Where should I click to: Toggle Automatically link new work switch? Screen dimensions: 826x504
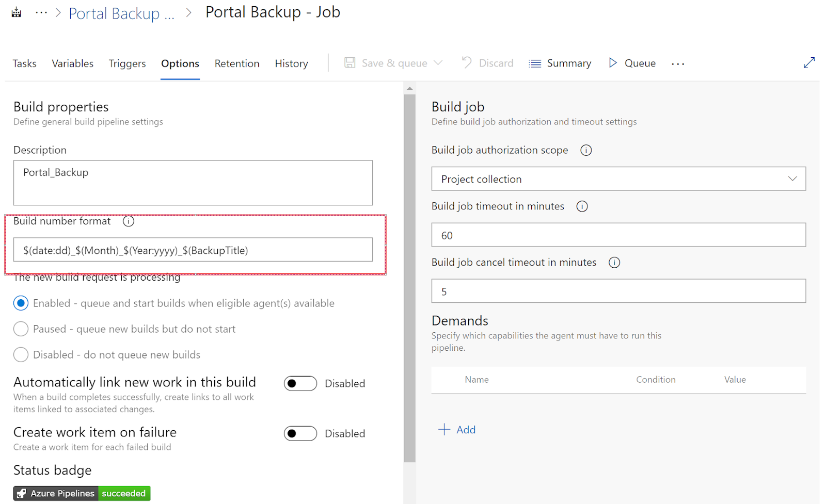(300, 383)
